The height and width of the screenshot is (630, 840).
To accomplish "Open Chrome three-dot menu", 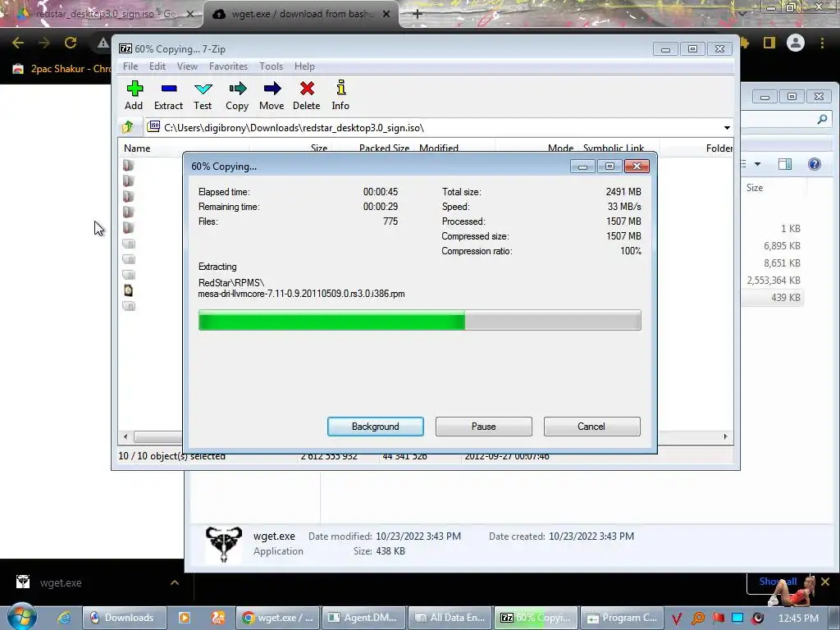I will pos(822,43).
